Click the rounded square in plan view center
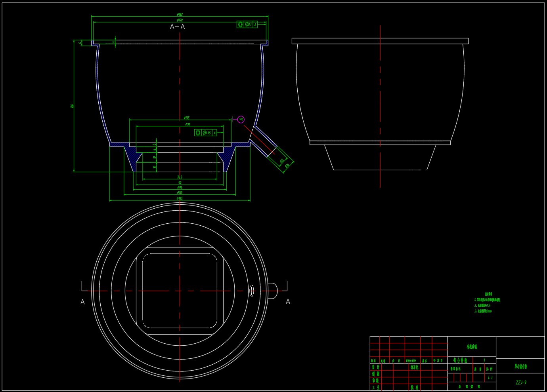The width and height of the screenshot is (547, 392). pos(180,291)
